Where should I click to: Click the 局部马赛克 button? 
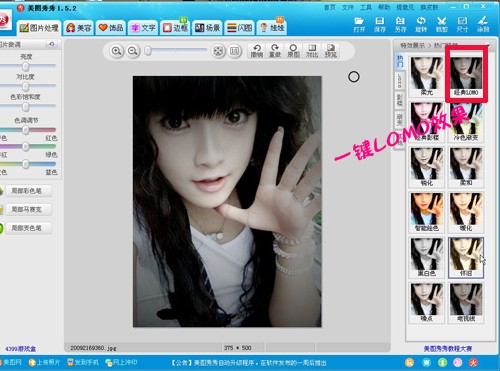[x=29, y=209]
